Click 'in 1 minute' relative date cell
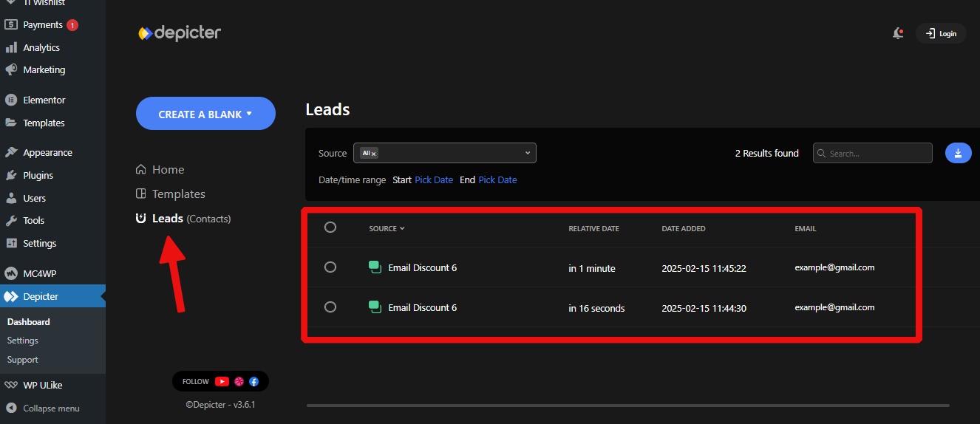 pyautogui.click(x=592, y=268)
